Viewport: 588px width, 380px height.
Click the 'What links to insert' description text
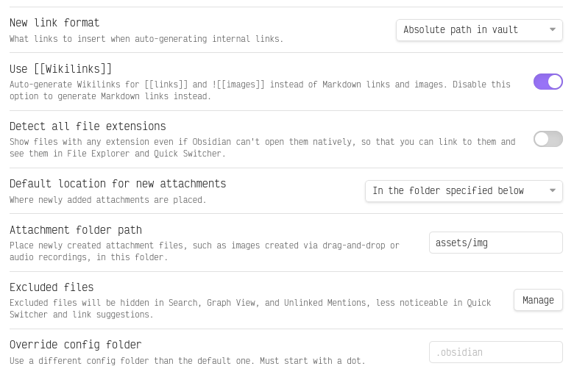point(146,39)
